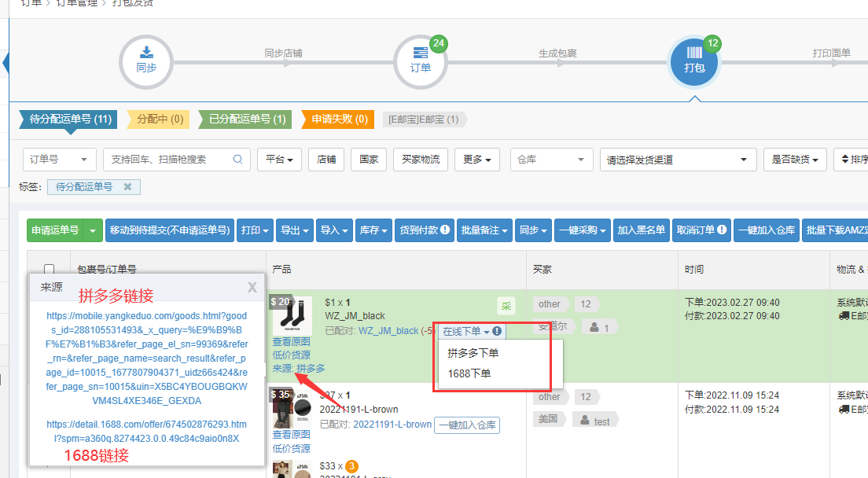Close the 来源 popup with X

252,288
